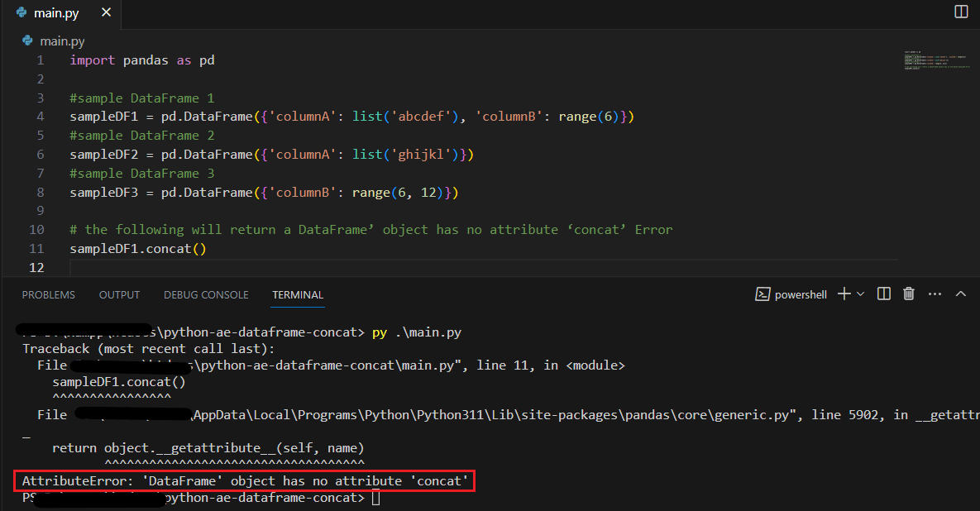This screenshot has height=511, width=980.
Task: Switch to the OUTPUT tab
Action: click(119, 294)
